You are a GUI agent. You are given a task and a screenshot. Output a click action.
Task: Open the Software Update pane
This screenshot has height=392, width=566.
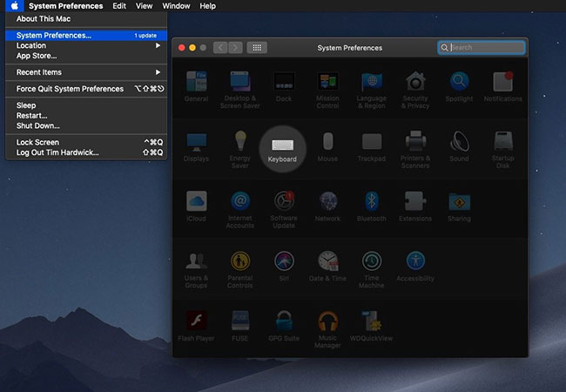coord(283,205)
